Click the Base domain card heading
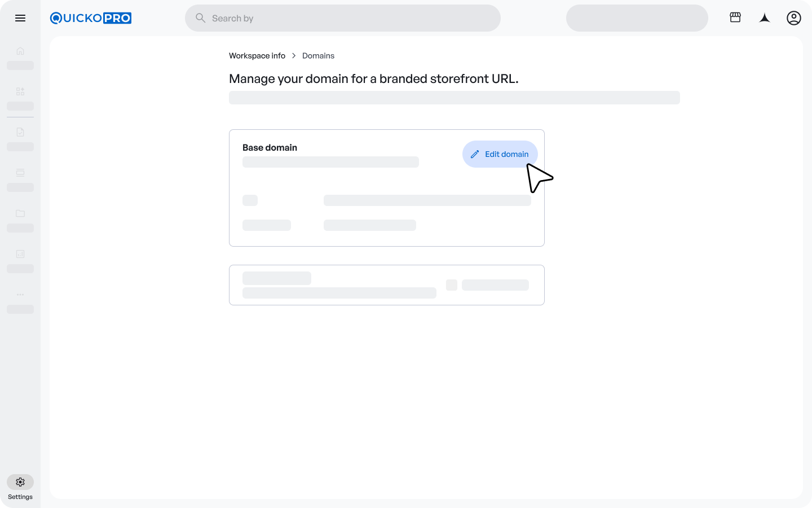The image size is (812, 508). tap(270, 148)
